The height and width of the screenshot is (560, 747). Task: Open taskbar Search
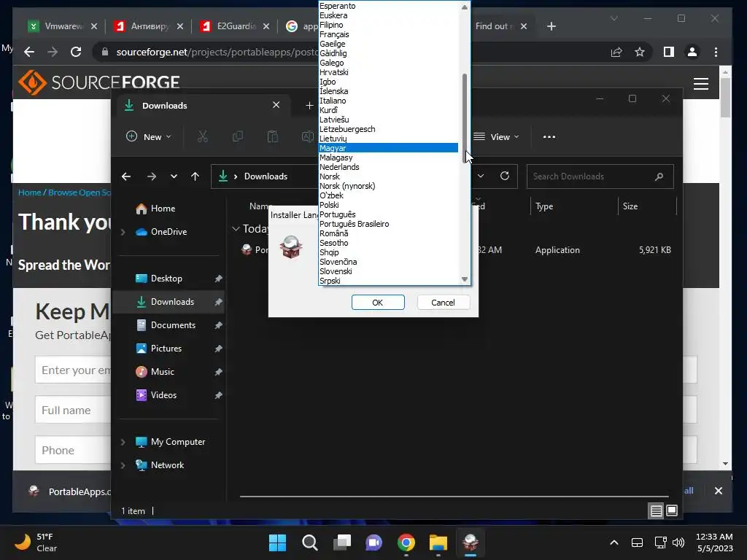(309, 542)
